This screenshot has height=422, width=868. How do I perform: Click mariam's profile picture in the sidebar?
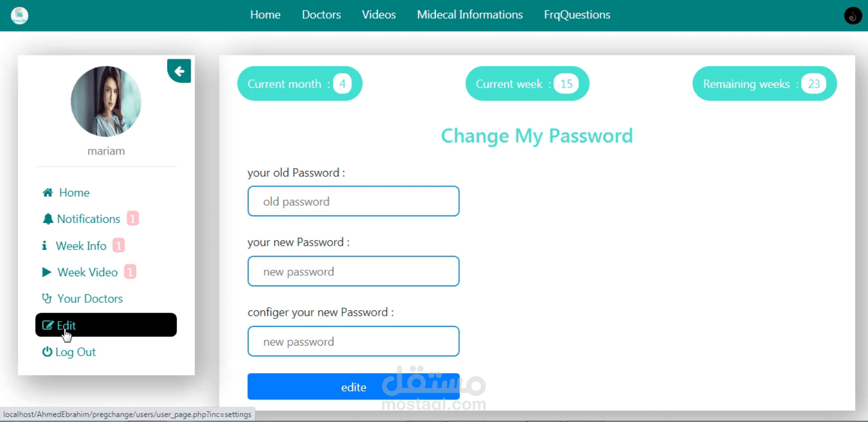(106, 101)
